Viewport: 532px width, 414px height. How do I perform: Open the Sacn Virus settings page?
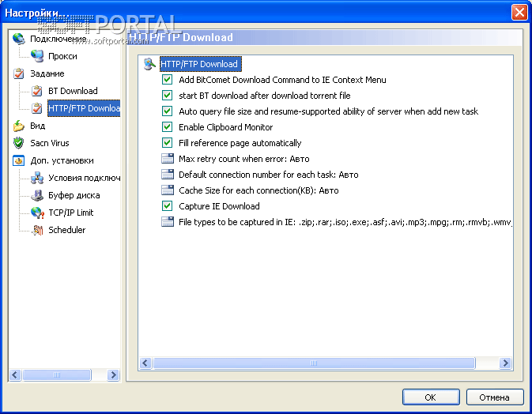(50, 143)
